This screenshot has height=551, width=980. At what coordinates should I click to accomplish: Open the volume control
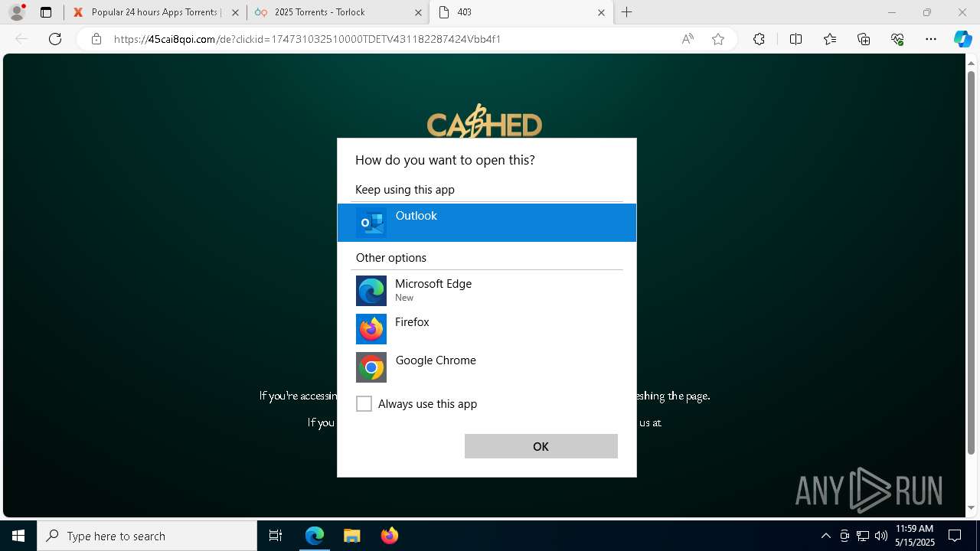click(880, 536)
